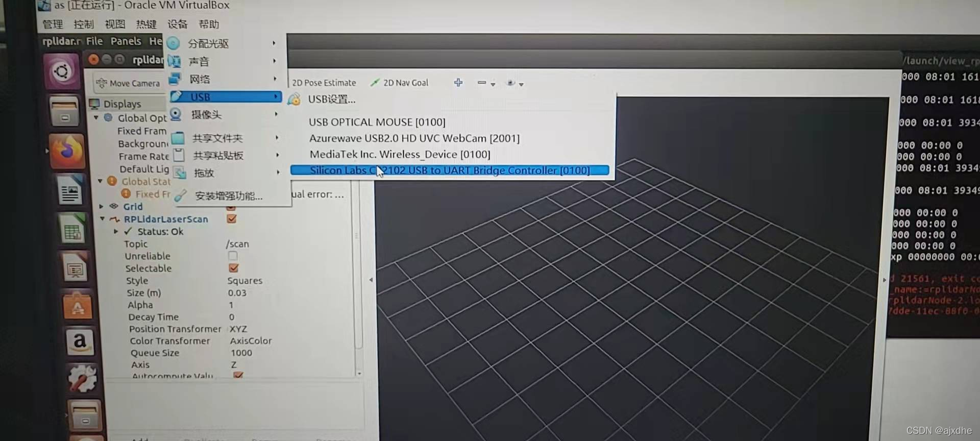
Task: Click the Displays panel monitor icon
Action: [94, 104]
